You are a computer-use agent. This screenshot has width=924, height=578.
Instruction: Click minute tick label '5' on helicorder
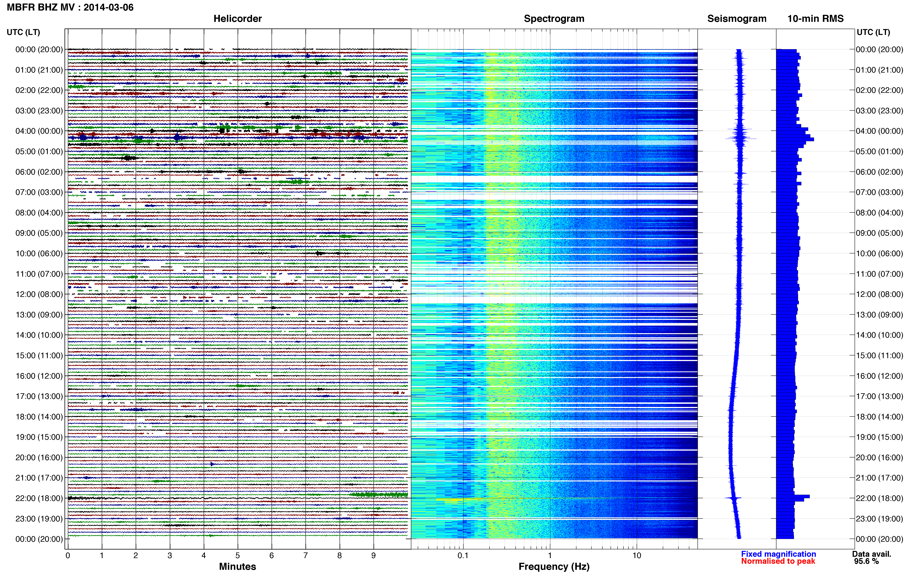pyautogui.click(x=238, y=555)
